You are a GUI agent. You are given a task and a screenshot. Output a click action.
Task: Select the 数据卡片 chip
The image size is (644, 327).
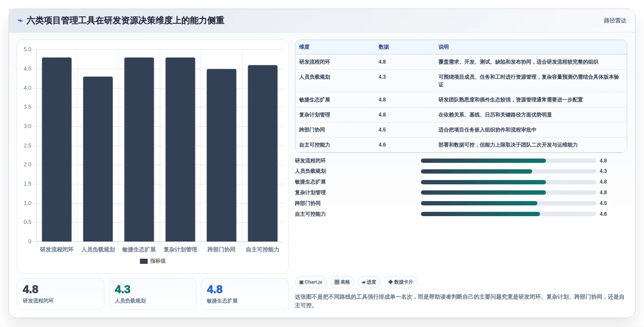(x=401, y=282)
